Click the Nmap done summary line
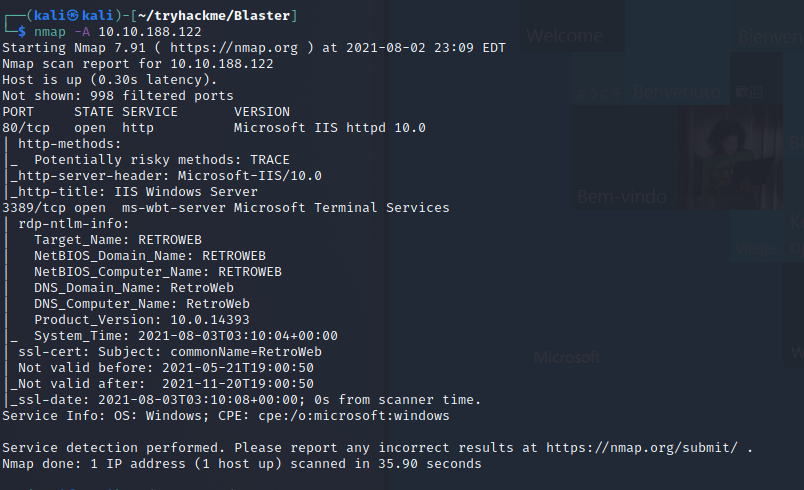 click(242, 464)
